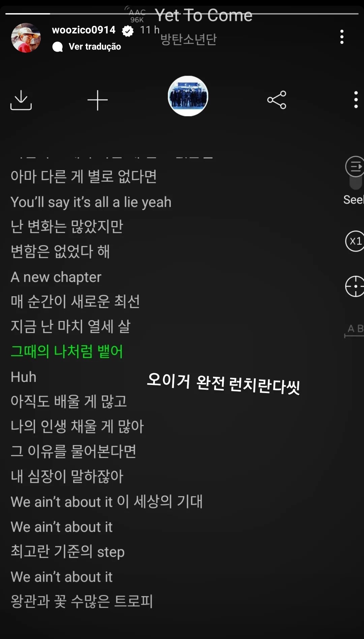Tap the translation speech bubble icon
Screen dimensions: 364x639
(x=58, y=47)
